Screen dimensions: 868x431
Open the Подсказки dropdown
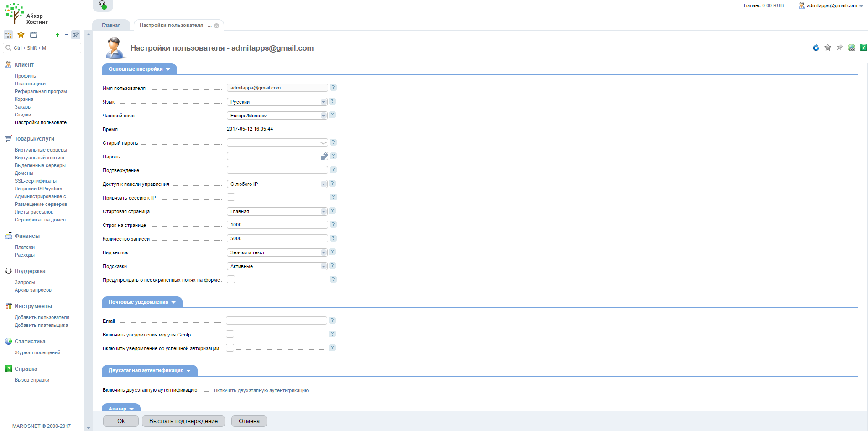[x=277, y=266]
